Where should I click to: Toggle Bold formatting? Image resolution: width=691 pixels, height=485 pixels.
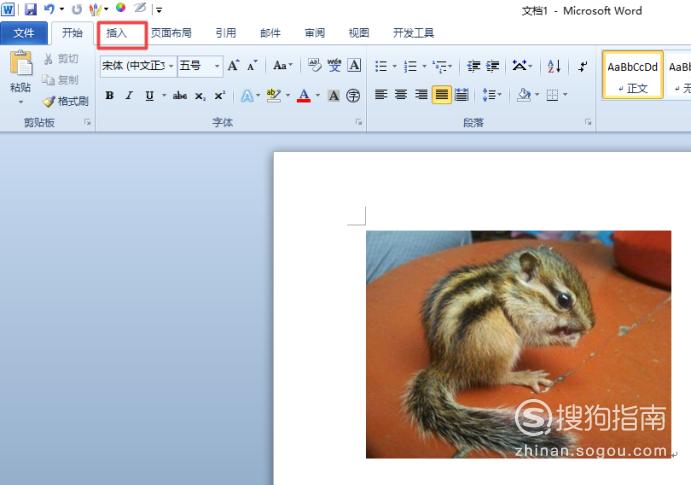pyautogui.click(x=110, y=95)
